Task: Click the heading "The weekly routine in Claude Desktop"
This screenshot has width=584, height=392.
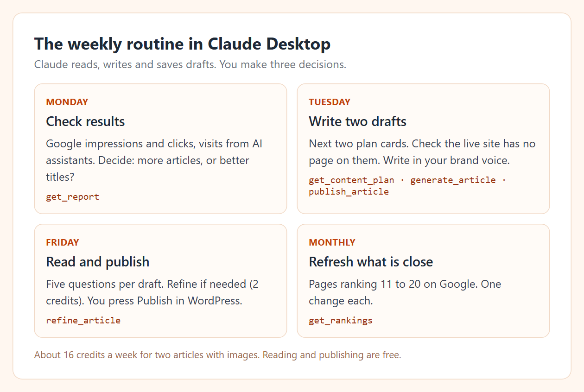Action: click(182, 44)
